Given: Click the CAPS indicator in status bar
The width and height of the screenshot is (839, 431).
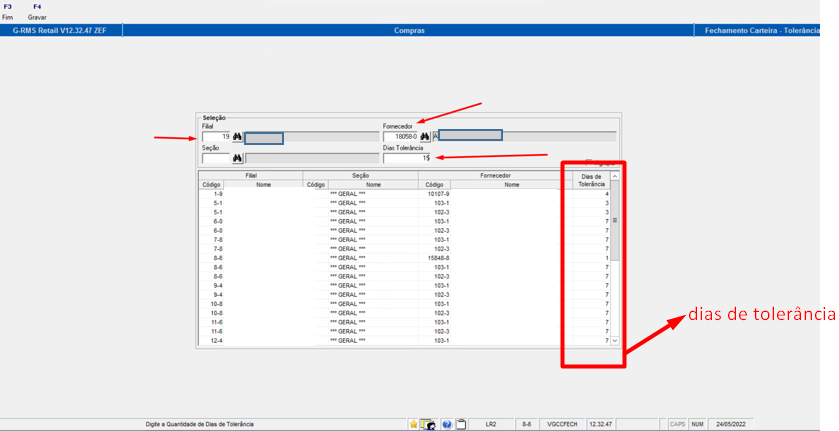Looking at the screenshot, I should (x=677, y=425).
